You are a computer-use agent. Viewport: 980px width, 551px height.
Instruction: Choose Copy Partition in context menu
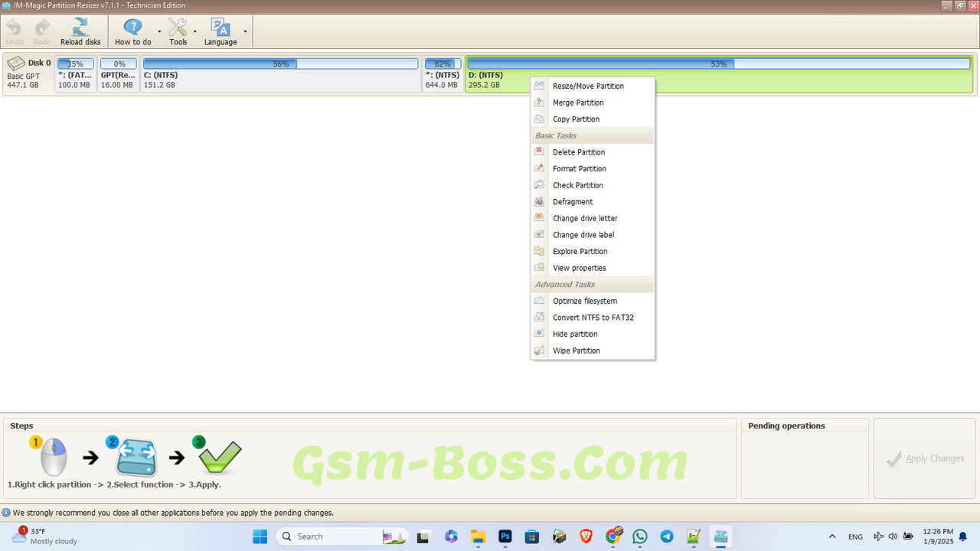(593, 119)
